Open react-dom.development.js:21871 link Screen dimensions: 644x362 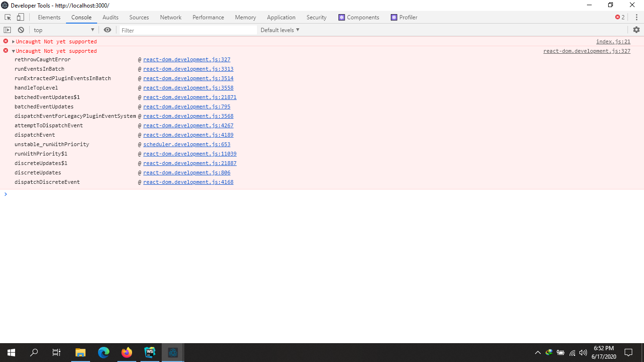click(190, 97)
